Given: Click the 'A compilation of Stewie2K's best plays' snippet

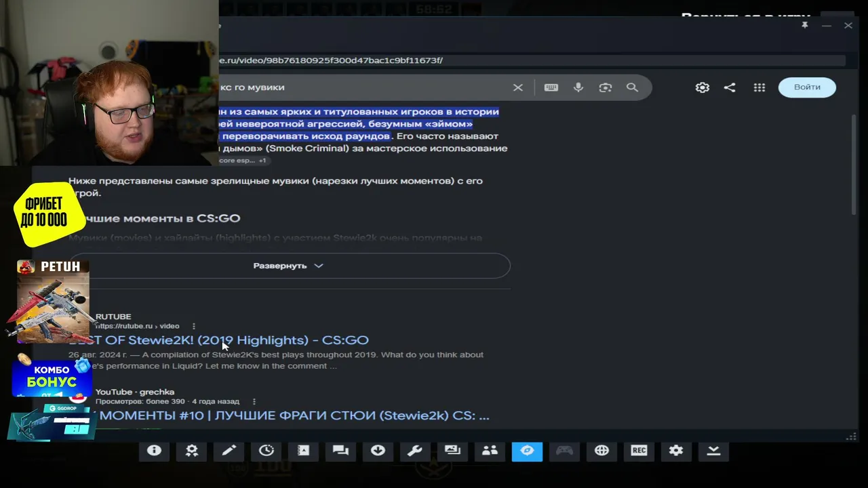Looking at the screenshot, I should [276, 360].
